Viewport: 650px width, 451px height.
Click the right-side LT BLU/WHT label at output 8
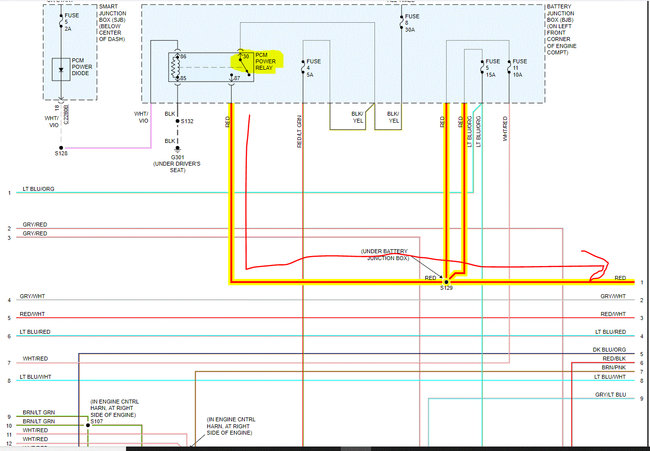[x=610, y=377]
